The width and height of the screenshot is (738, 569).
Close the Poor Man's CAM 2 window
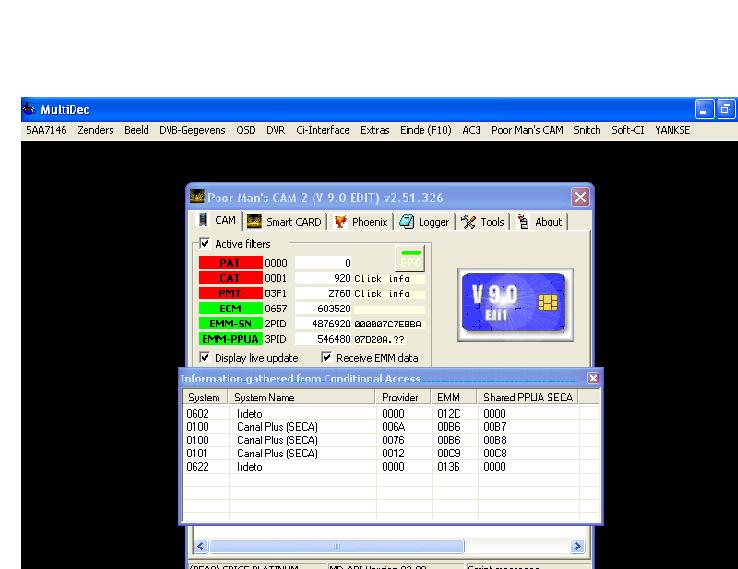coord(580,197)
